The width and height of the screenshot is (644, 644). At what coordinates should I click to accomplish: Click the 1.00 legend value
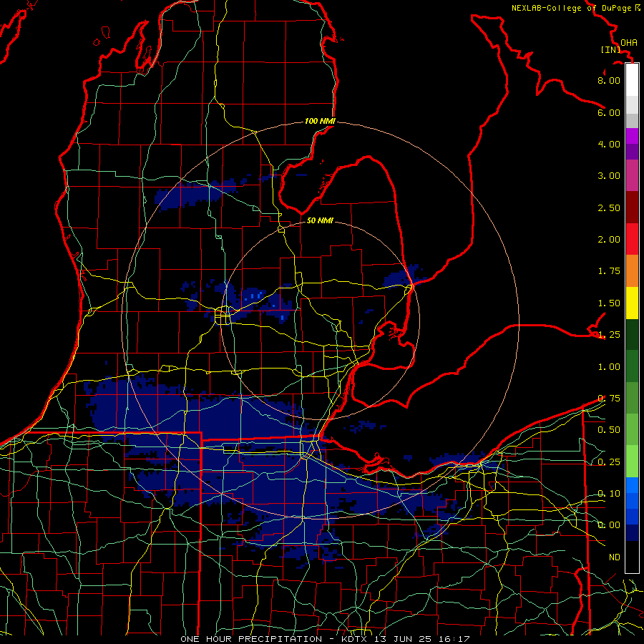coord(609,367)
